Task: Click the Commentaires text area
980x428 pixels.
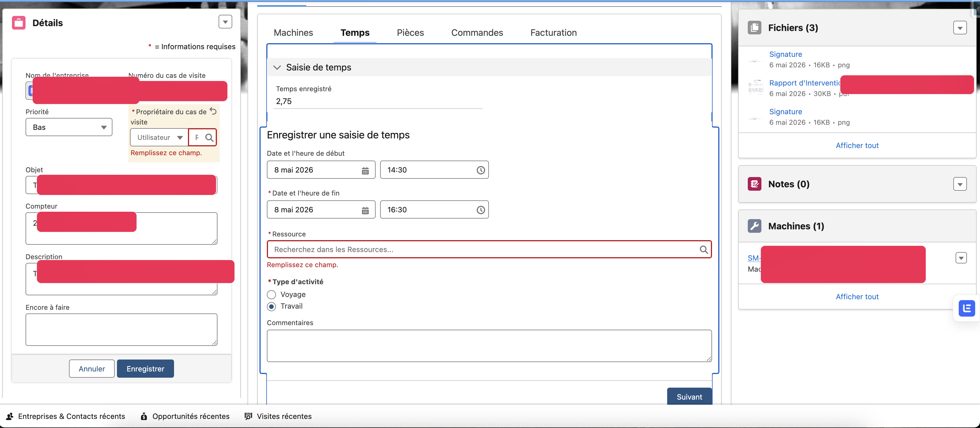Action: click(x=489, y=346)
